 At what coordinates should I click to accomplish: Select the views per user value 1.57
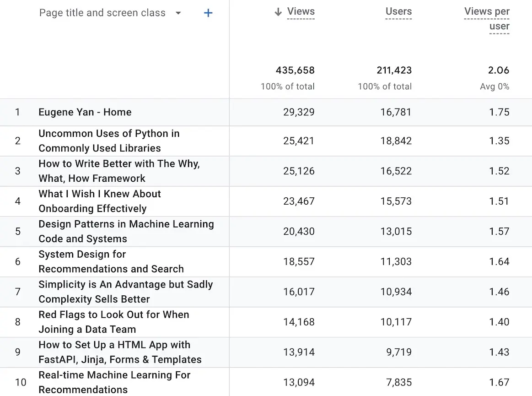click(499, 231)
